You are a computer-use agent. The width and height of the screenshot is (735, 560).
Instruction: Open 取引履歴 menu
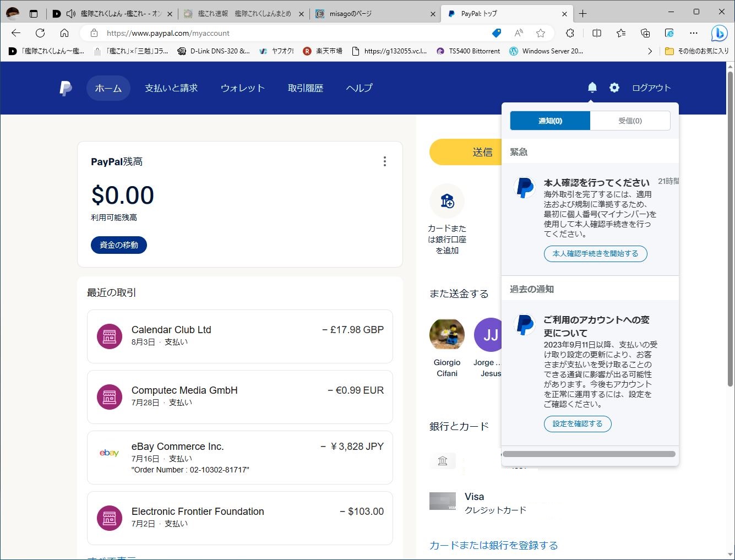pyautogui.click(x=306, y=88)
